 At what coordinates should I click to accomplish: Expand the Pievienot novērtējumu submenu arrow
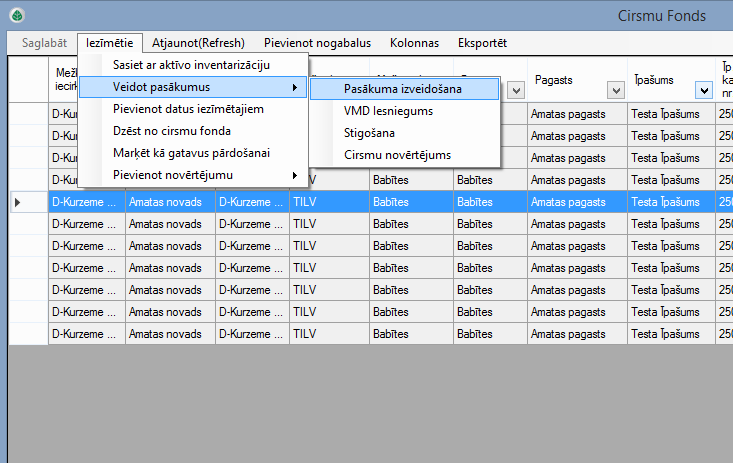[295, 175]
